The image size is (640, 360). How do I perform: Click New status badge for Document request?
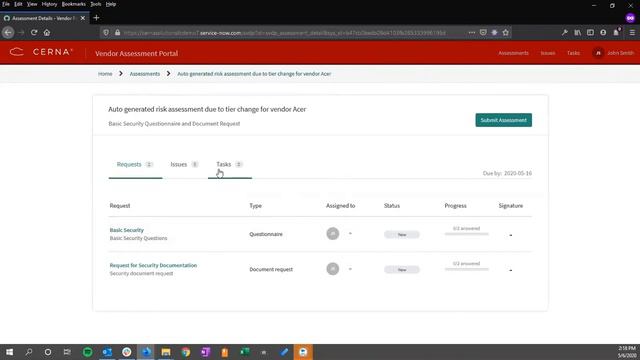(x=402, y=270)
